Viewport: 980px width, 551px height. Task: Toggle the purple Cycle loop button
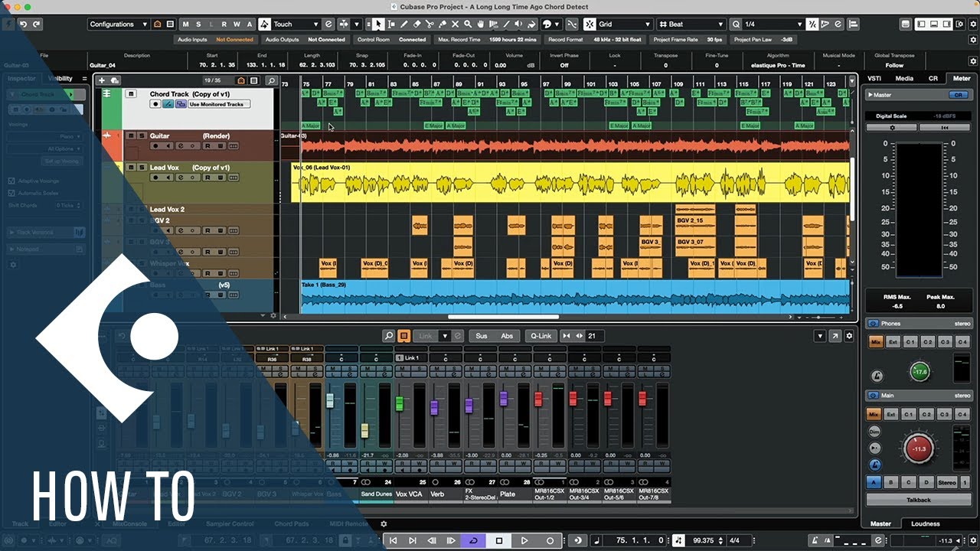473,540
